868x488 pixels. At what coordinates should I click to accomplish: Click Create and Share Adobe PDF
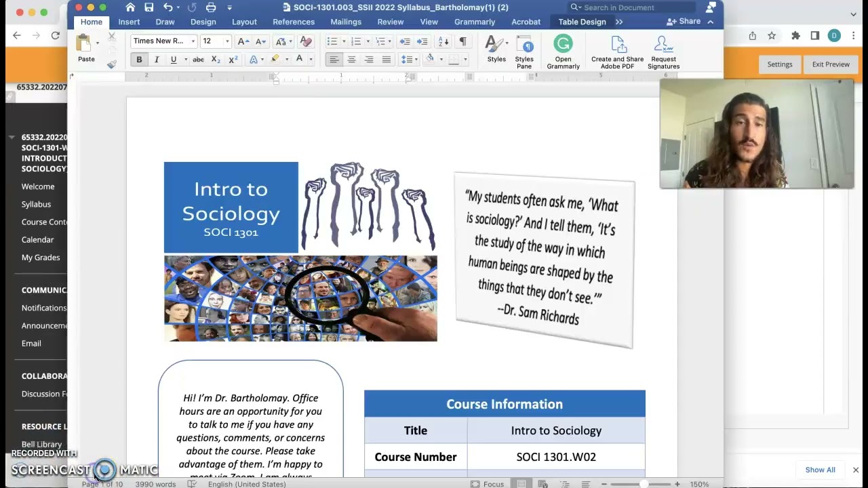617,52
